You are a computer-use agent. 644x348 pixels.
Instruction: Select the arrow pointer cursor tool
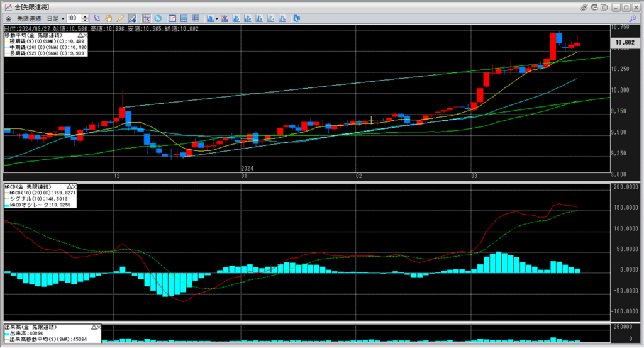point(96,18)
